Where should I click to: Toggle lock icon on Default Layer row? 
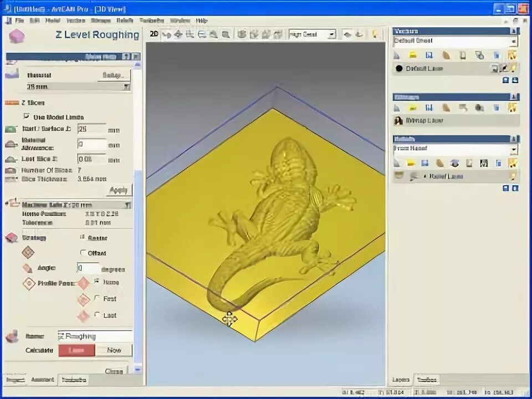coord(495,69)
